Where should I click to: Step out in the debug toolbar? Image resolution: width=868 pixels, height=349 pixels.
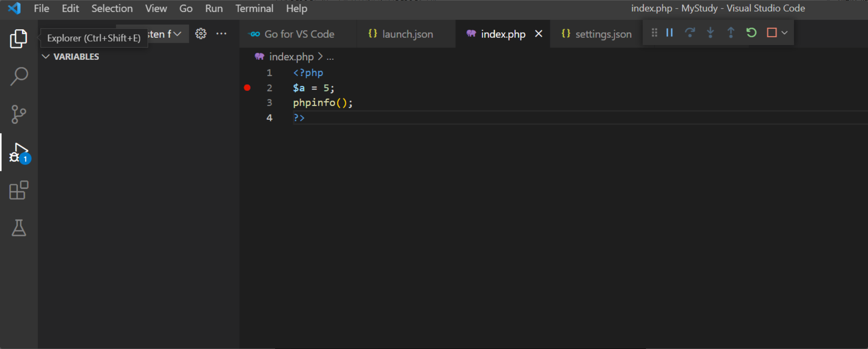click(x=731, y=33)
